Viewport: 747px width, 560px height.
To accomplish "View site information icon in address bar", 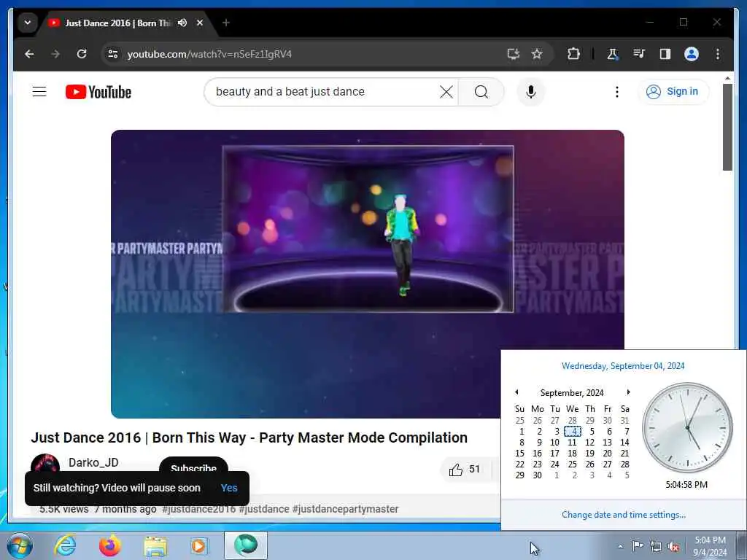I will [113, 54].
